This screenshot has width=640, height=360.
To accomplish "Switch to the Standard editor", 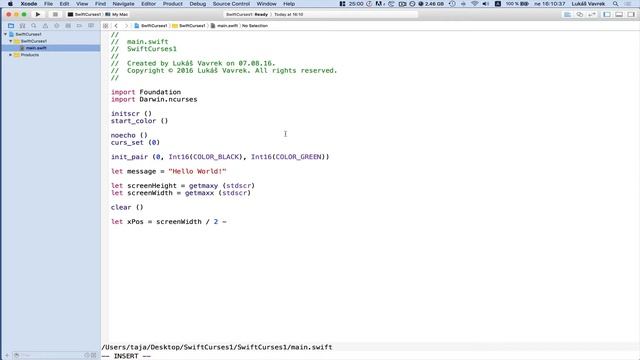I will (567, 14).
